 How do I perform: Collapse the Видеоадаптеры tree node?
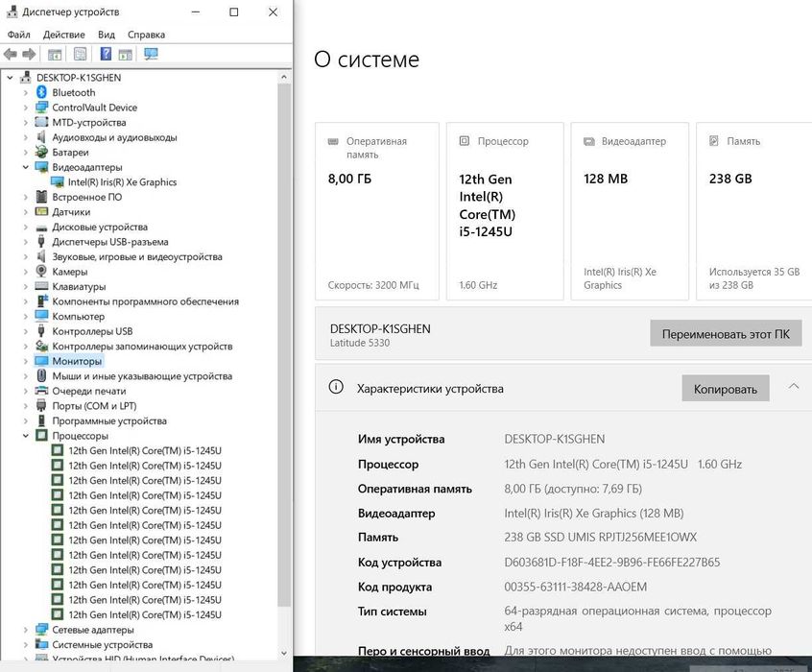[x=25, y=167]
